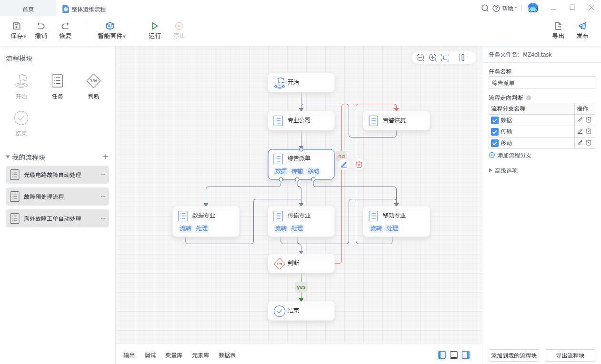The height and width of the screenshot is (364, 601).
Task: Toggle the 移动 branch checkbox
Action: 495,143
